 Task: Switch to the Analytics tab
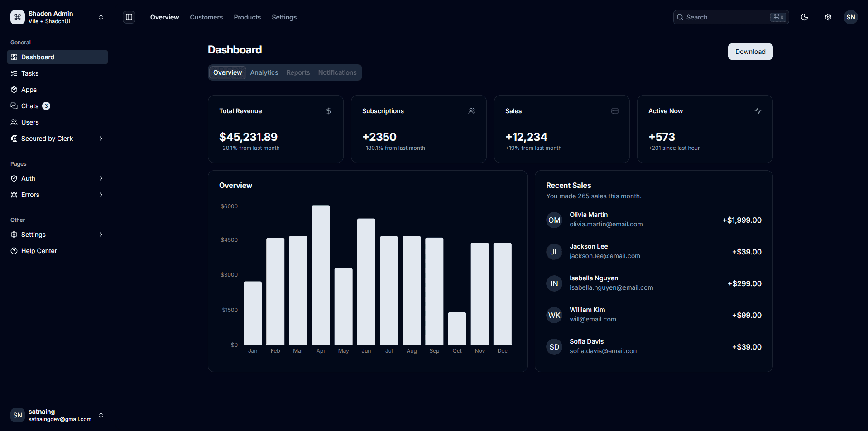[x=264, y=72]
